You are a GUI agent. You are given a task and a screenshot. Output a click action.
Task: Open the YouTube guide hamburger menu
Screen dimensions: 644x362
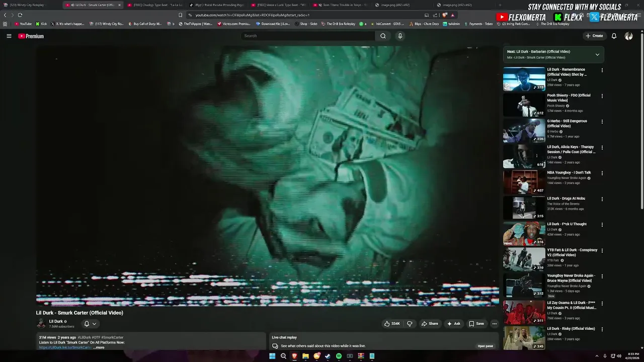coord(9,36)
